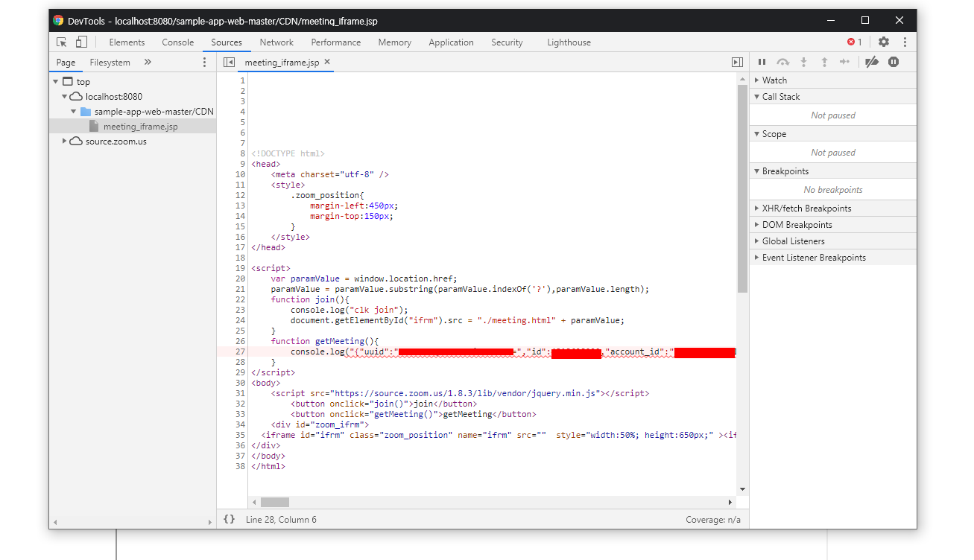Deactivate all breakpoints
The width and height of the screenshot is (974, 560).
[x=871, y=62]
